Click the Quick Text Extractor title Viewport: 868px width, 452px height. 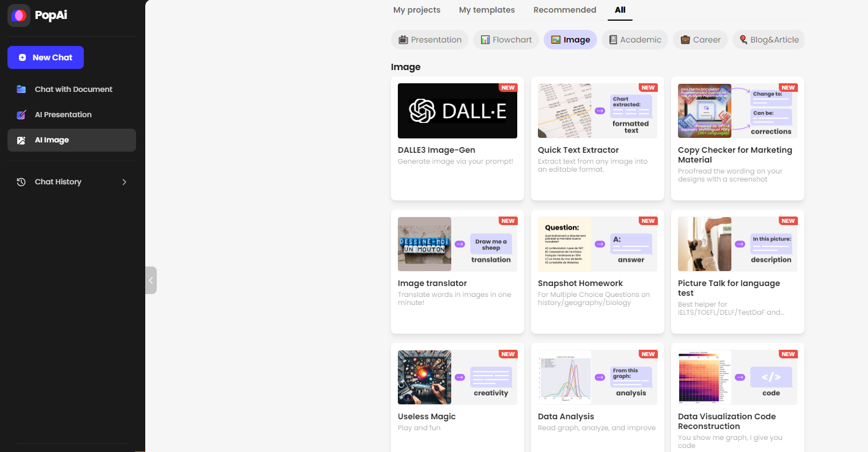pyautogui.click(x=578, y=150)
